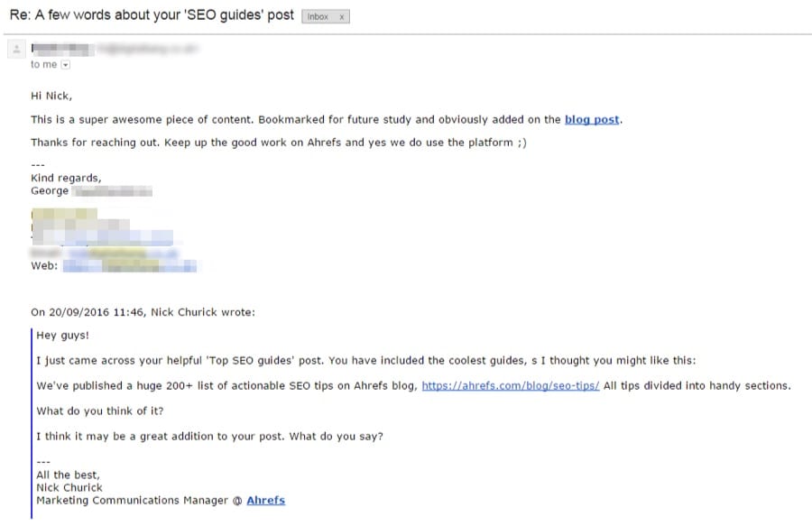Click the 'to me' recipient text
This screenshot has width=812, height=526.
coord(43,65)
